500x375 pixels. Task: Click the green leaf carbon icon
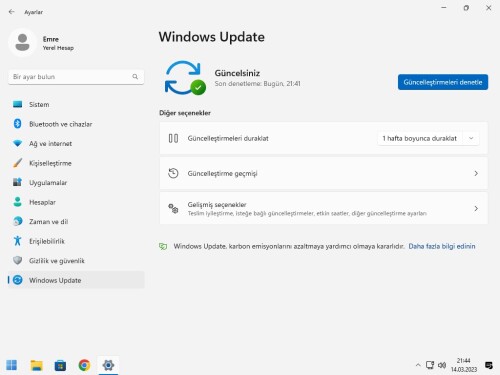163,246
